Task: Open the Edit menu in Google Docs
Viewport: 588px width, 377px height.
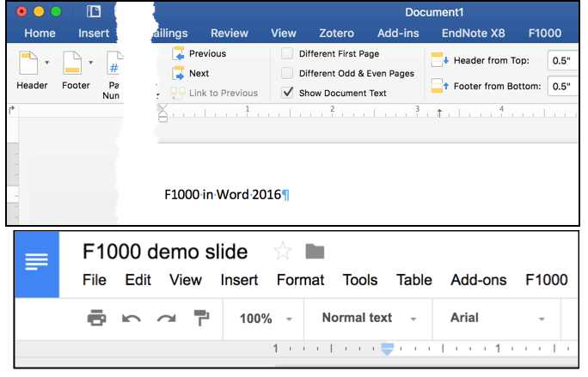Action: [138, 280]
